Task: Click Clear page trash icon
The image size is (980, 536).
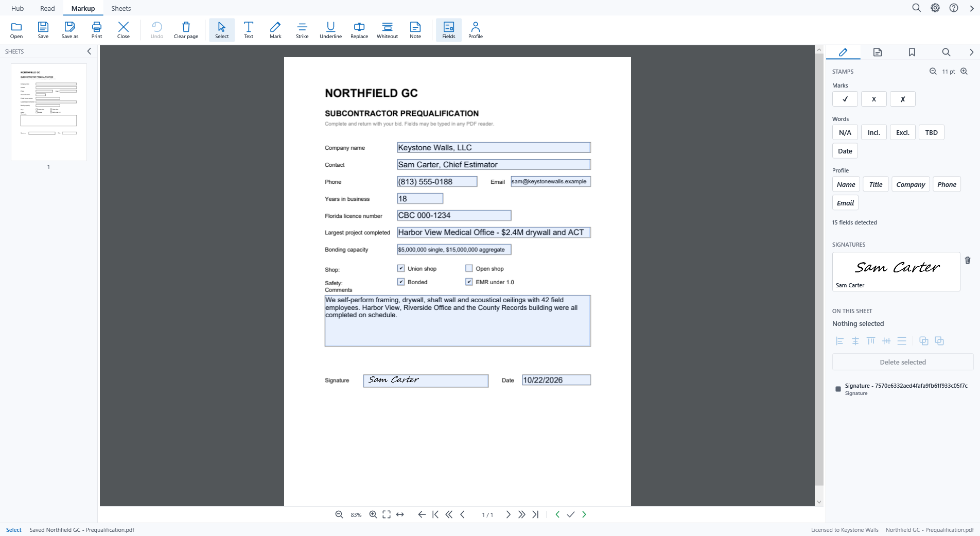Action: click(186, 30)
